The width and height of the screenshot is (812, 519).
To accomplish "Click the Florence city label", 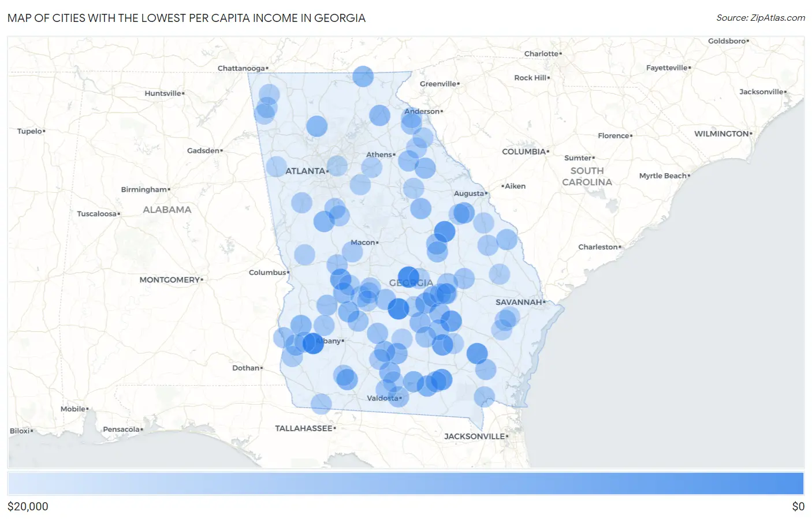I will point(614,136).
